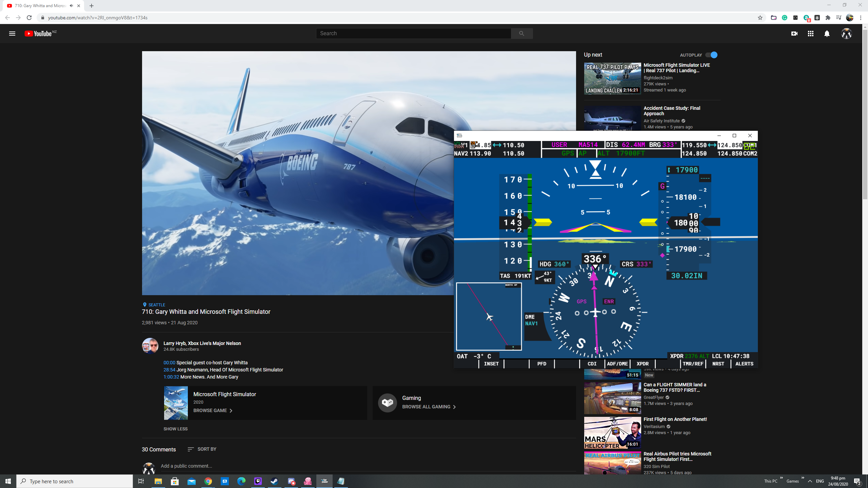
Task: Open 'Can a FLIGHT SIMMER land' video title
Action: [x=675, y=387]
